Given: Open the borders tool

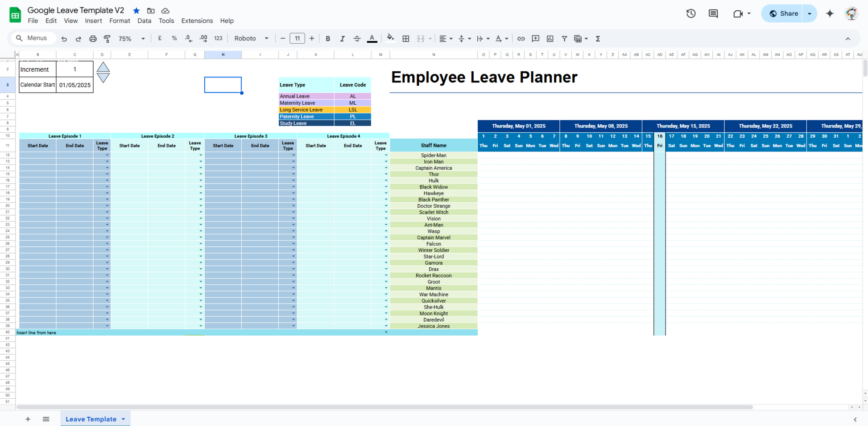Looking at the screenshot, I should pos(405,39).
